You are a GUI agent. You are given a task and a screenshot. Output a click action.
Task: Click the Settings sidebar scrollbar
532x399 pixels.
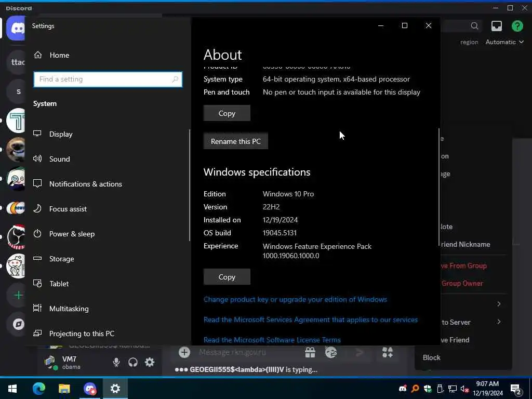[x=190, y=185]
